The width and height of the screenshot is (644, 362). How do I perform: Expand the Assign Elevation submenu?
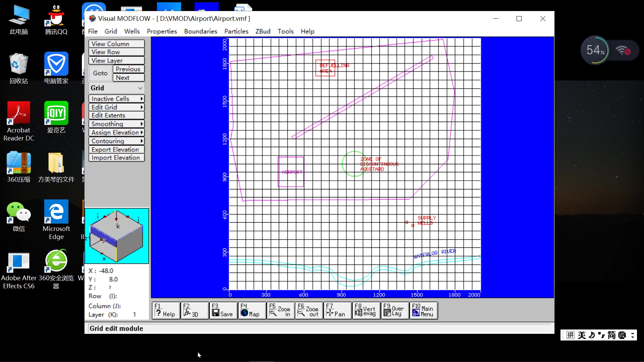[116, 132]
